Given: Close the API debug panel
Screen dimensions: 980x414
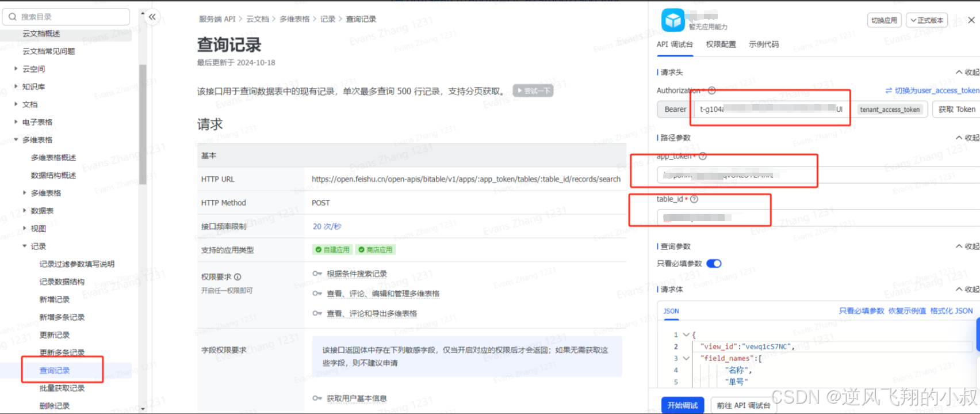Looking at the screenshot, I should pos(971,20).
